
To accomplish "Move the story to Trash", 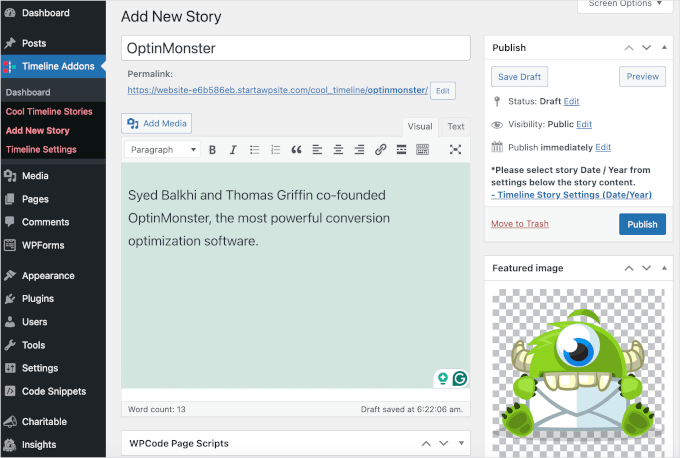I will tap(520, 224).
